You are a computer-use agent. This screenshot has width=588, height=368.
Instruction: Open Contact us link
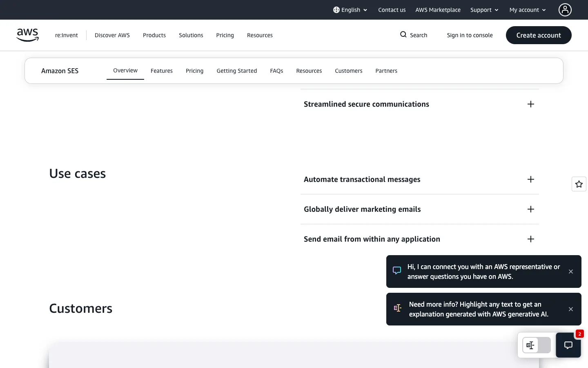tap(392, 10)
